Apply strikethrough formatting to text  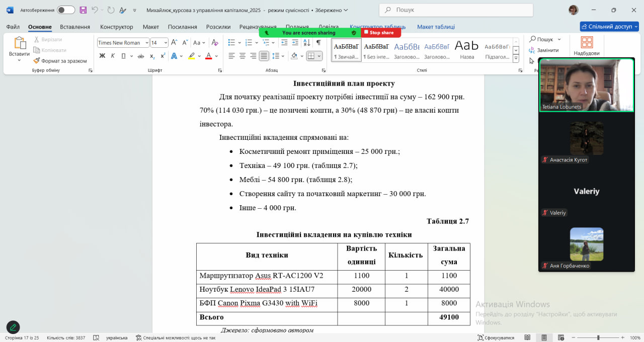141,56
